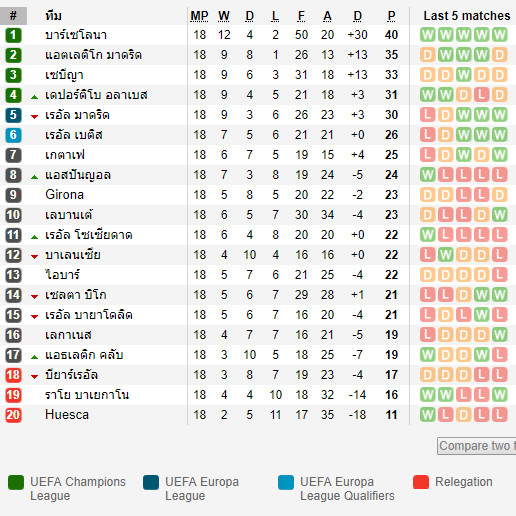Viewport: 516px width, 516px height.
Task: Click the red Relegation legend swatch
Action: click(x=421, y=482)
